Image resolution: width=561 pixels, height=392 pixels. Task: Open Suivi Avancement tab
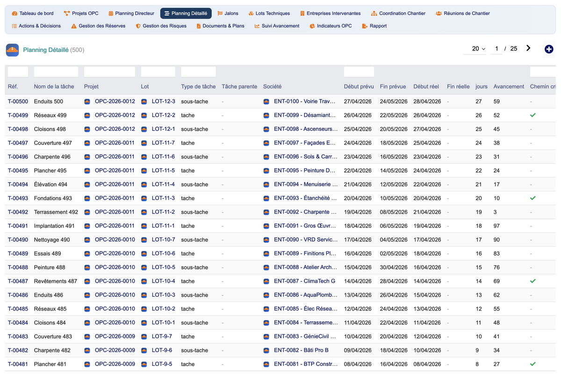[x=277, y=26]
